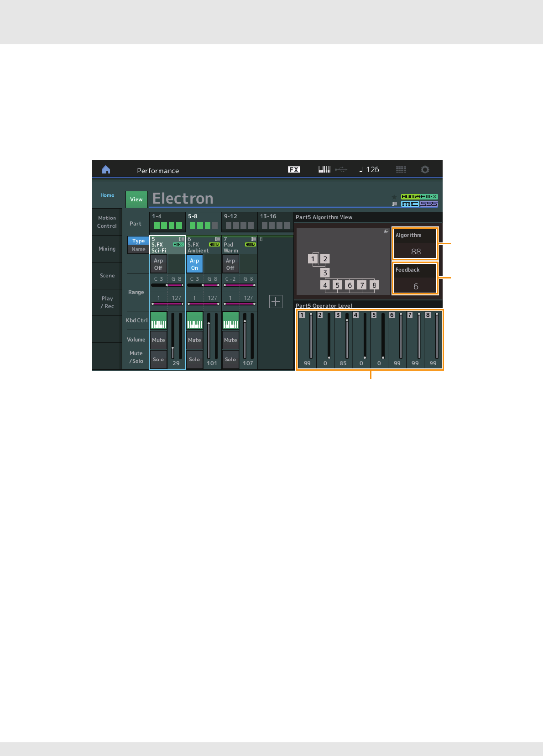Open the Mixing tab
The image size is (543, 756).
coord(107,249)
